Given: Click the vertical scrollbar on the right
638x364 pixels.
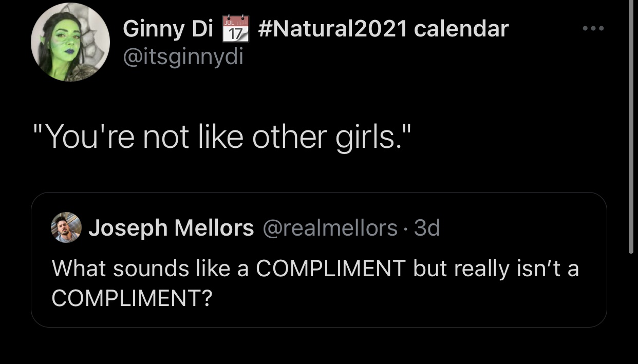Looking at the screenshot, I should [631, 128].
